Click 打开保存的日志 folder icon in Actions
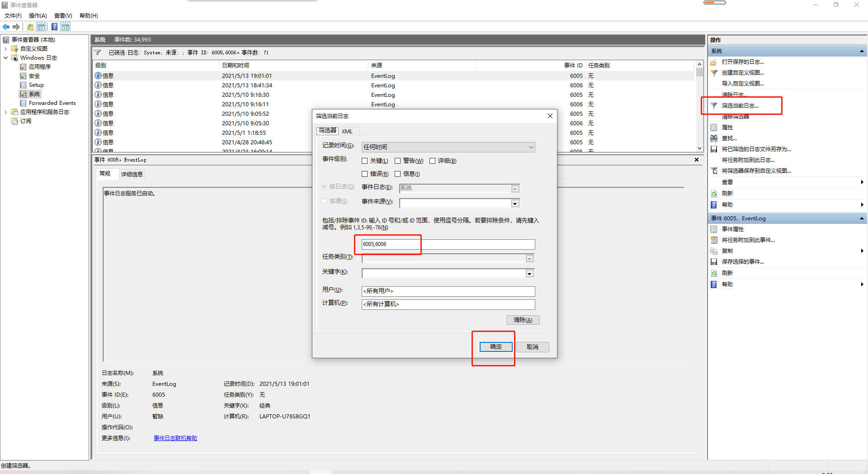Image resolution: width=868 pixels, height=474 pixels. pos(714,62)
